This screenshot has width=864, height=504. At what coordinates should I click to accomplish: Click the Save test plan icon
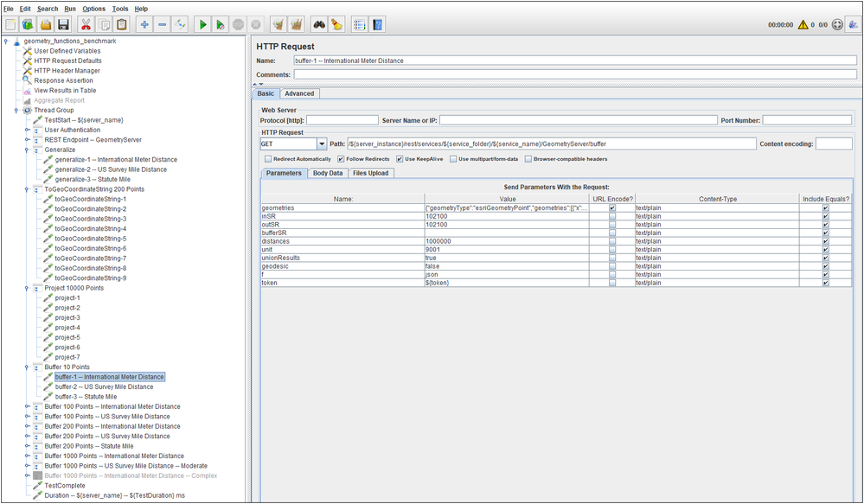coord(63,25)
